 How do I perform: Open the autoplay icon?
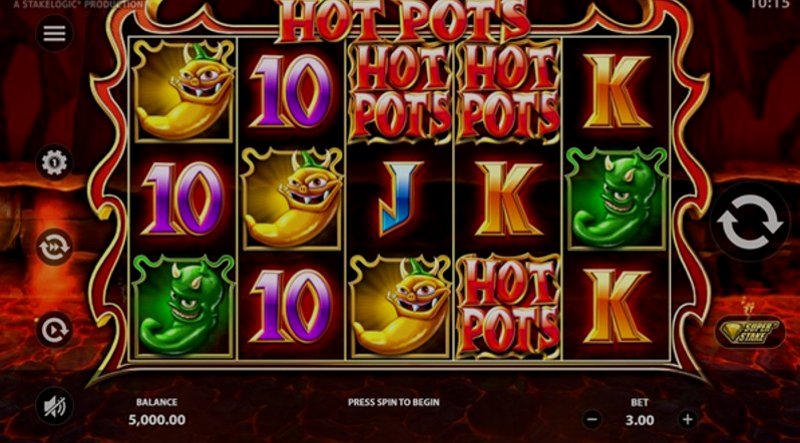click(x=54, y=330)
